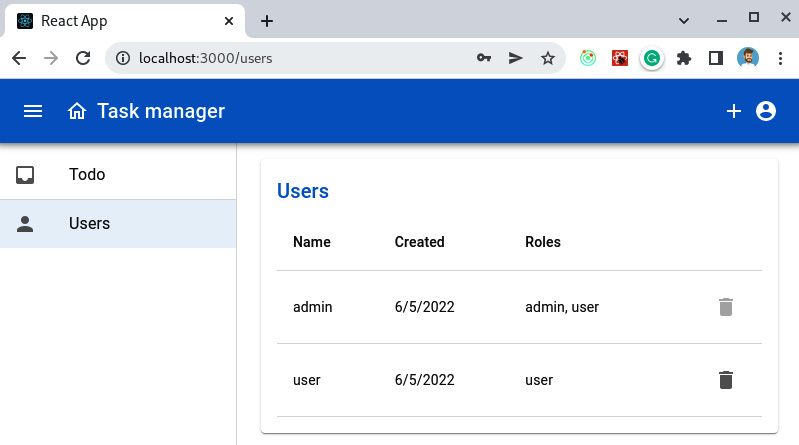
Task: Delete the user row with trash icon
Action: pos(726,380)
